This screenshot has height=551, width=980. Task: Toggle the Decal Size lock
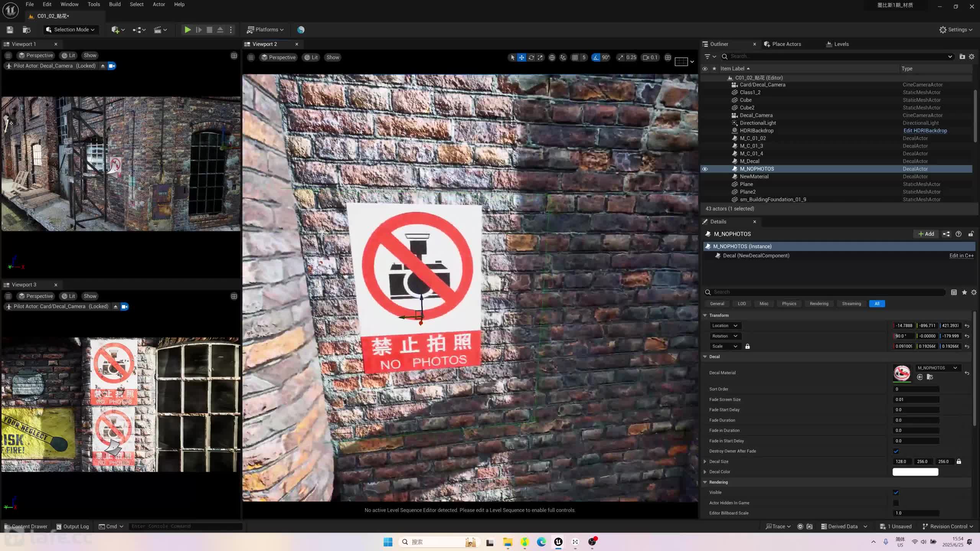pos(959,461)
